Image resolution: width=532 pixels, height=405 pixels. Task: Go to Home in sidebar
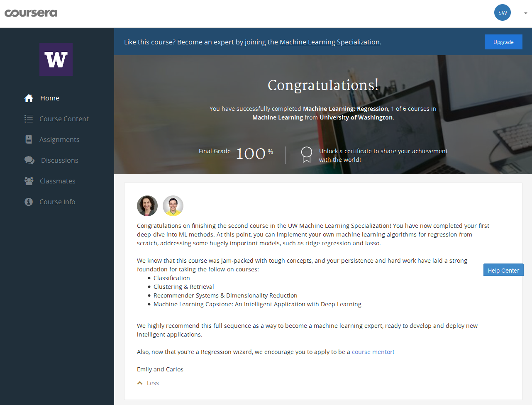click(50, 98)
